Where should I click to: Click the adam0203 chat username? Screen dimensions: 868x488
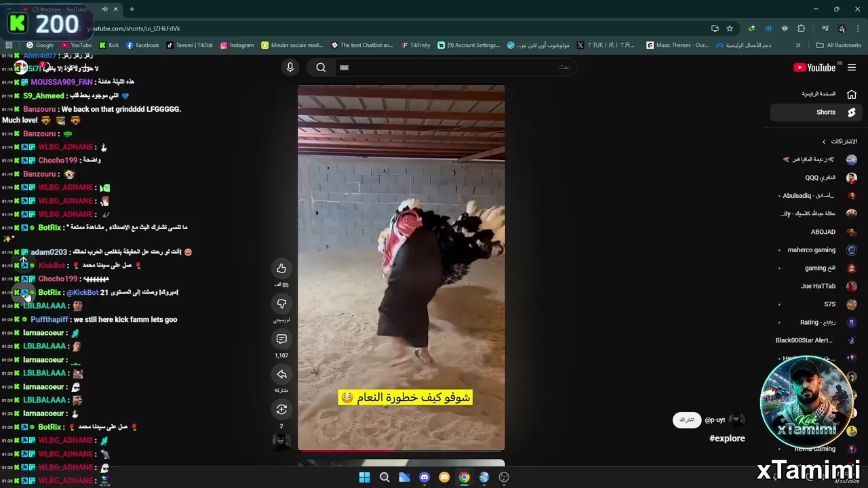49,252
